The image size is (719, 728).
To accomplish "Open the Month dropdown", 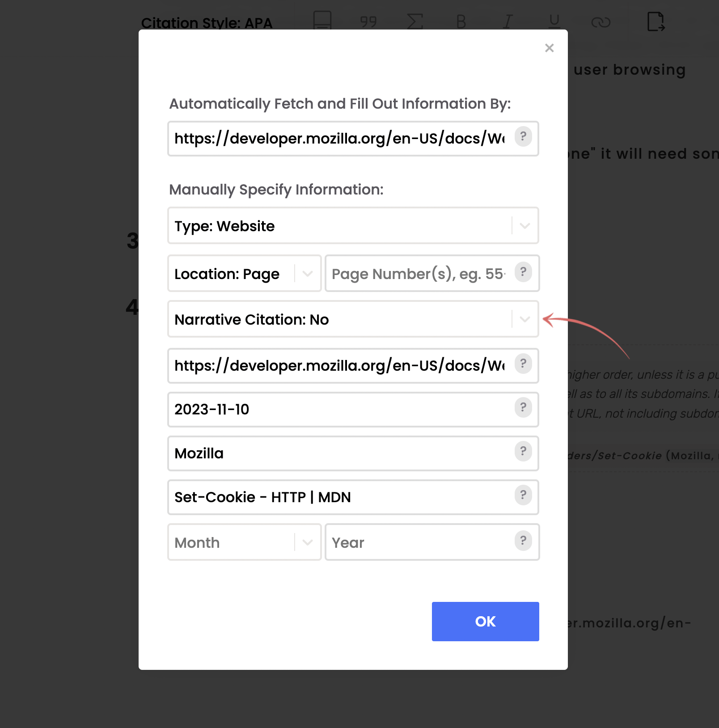I will pos(245,542).
